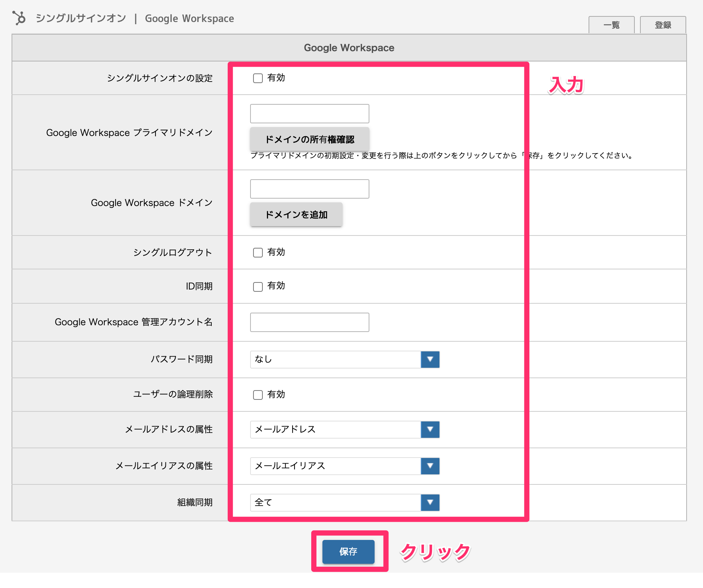Open the 組織同期 dropdown

[x=345, y=503]
